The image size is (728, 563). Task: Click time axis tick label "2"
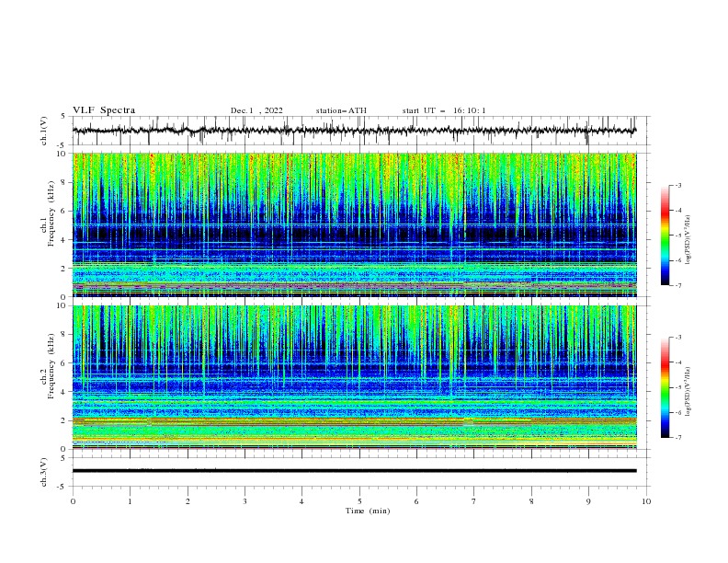coord(188,501)
